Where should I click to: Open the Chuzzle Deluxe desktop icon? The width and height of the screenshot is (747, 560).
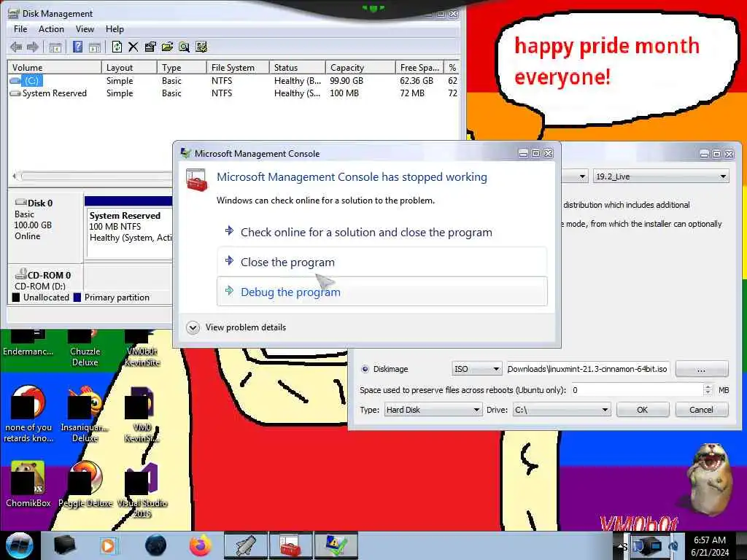coord(85,348)
